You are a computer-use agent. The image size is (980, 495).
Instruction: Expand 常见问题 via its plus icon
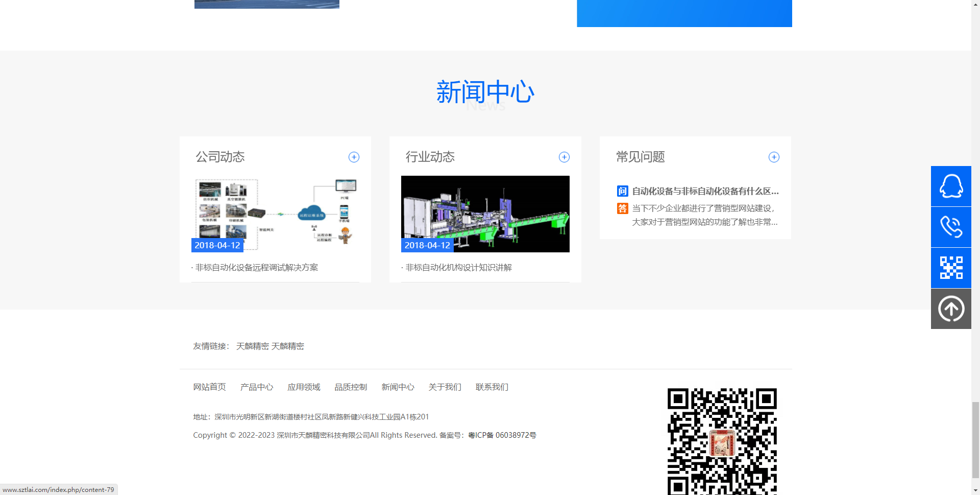pyautogui.click(x=774, y=157)
